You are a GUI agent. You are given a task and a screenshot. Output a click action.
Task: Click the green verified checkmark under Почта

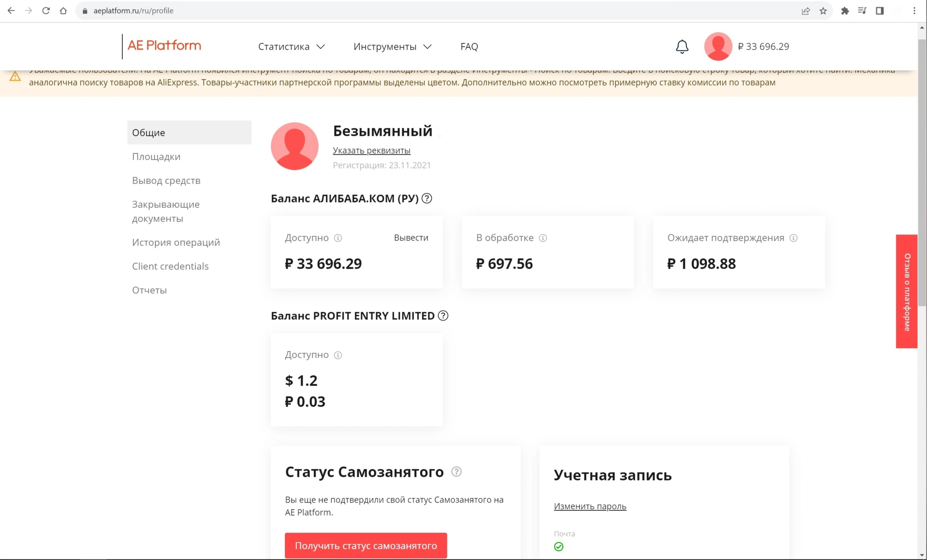point(559,547)
